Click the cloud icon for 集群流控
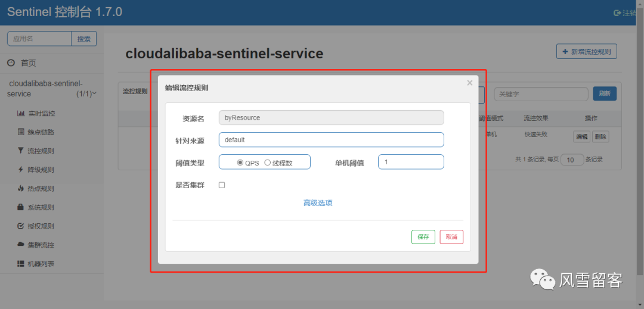Image resolution: width=644 pixels, height=309 pixels. point(20,245)
